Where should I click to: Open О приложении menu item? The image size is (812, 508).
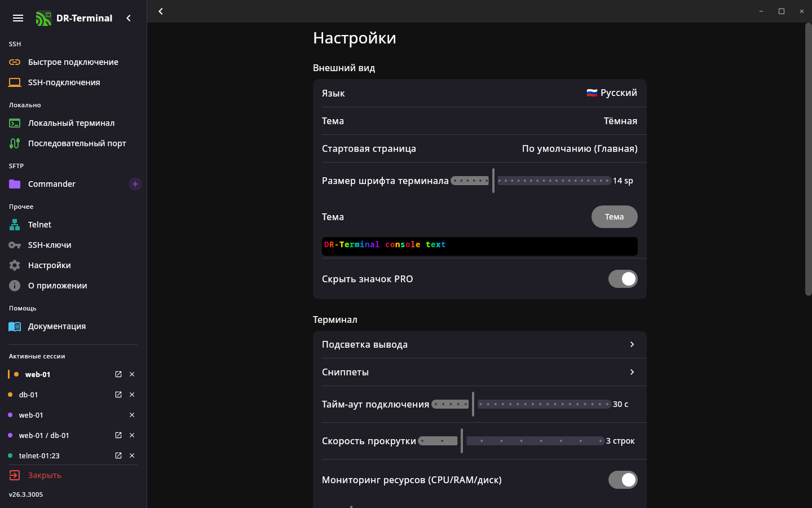[x=73, y=286]
